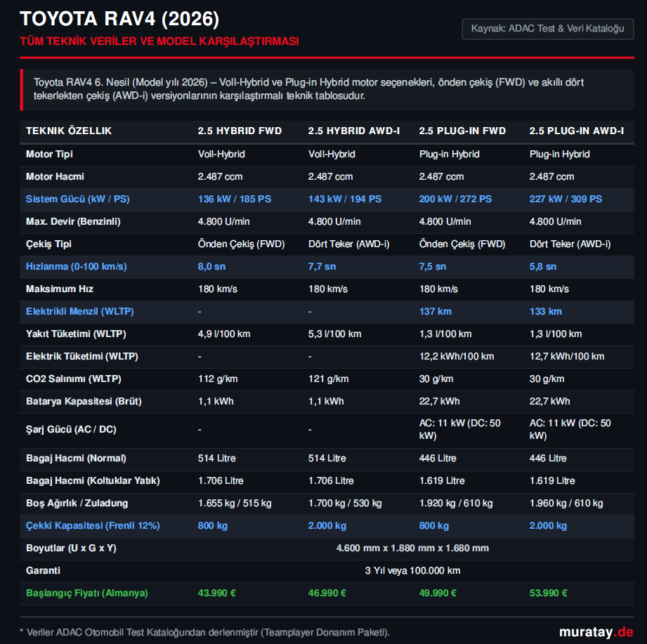Image resolution: width=647 pixels, height=644 pixels.
Task: Click the Başlangıç Fiyatı (Almanya) row label
Action: click(86, 593)
